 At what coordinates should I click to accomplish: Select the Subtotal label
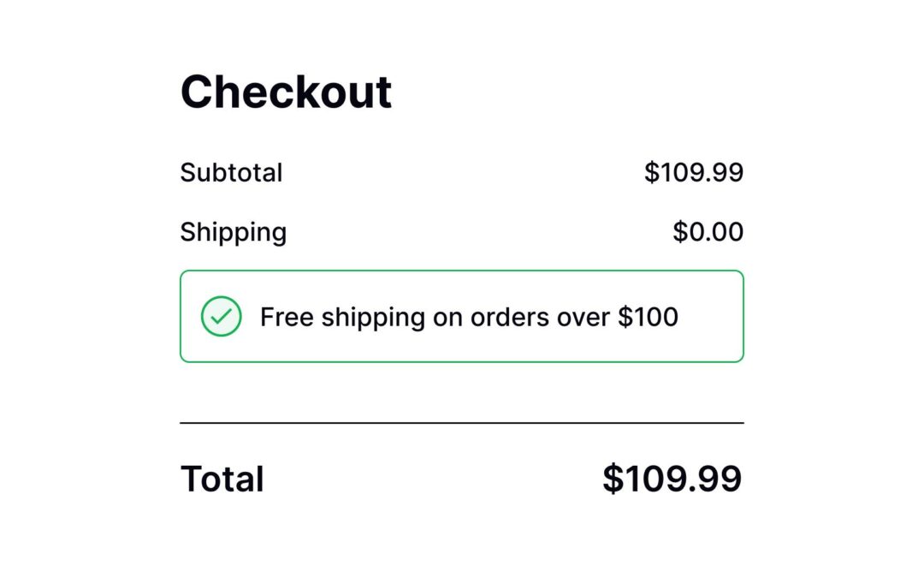231,172
